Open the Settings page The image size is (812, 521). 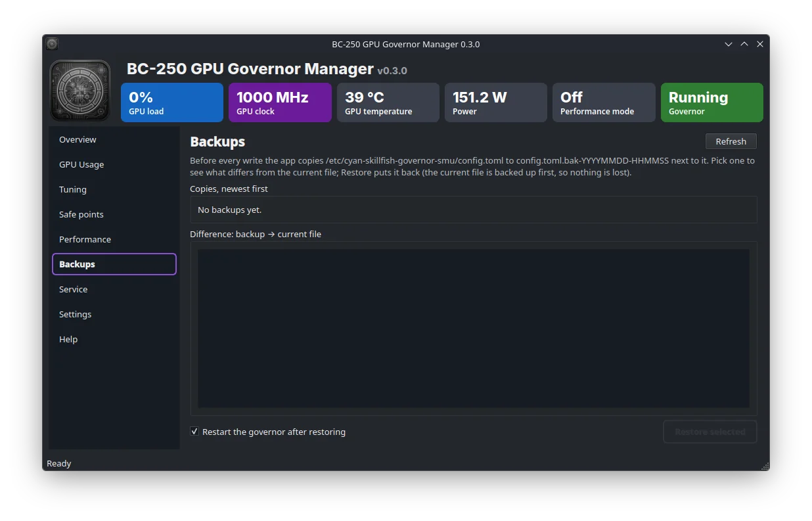click(114, 314)
